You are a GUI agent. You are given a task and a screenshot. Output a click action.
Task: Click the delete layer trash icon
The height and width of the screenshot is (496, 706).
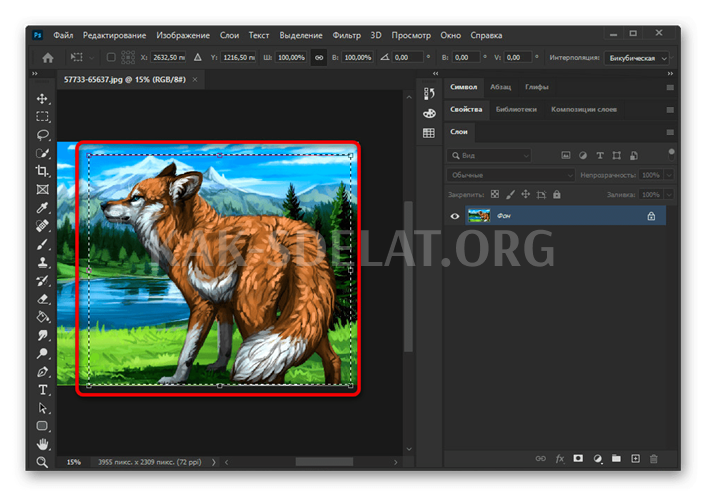[x=654, y=459]
